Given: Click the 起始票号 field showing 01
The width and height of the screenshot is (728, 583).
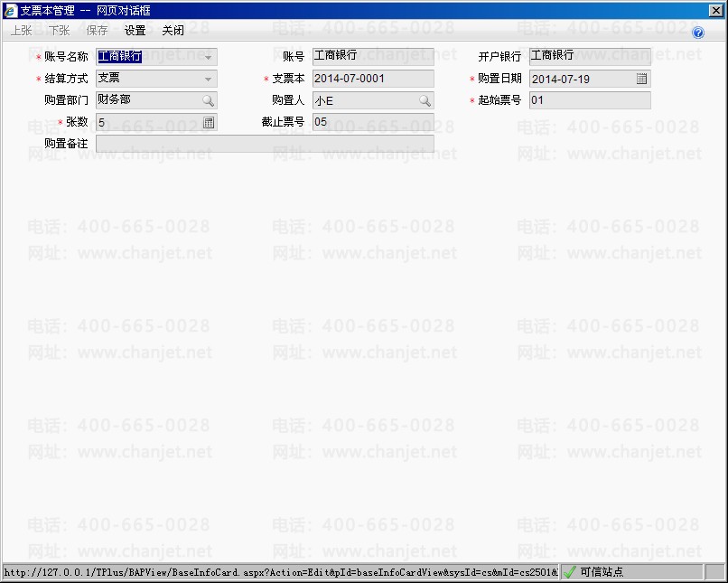Looking at the screenshot, I should pyautogui.click(x=590, y=100).
